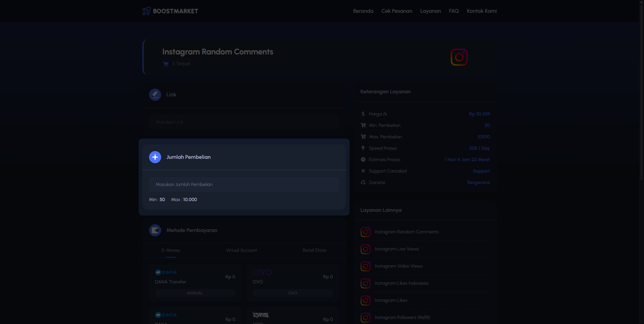
Task: Select the OVO button under OVO card
Action: 293,293
